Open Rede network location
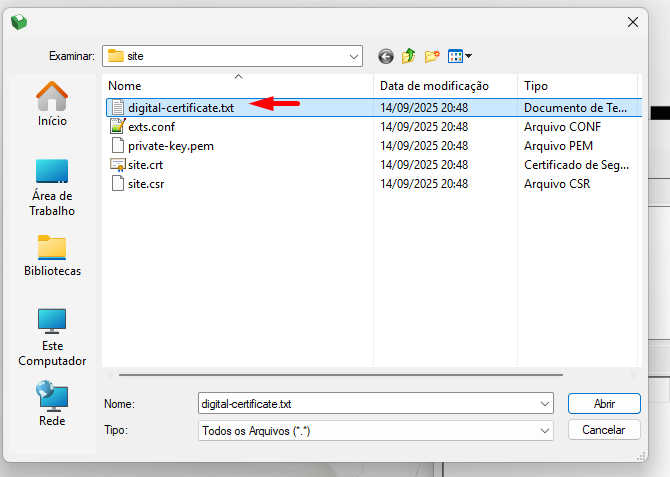670x477 pixels. coord(52,404)
